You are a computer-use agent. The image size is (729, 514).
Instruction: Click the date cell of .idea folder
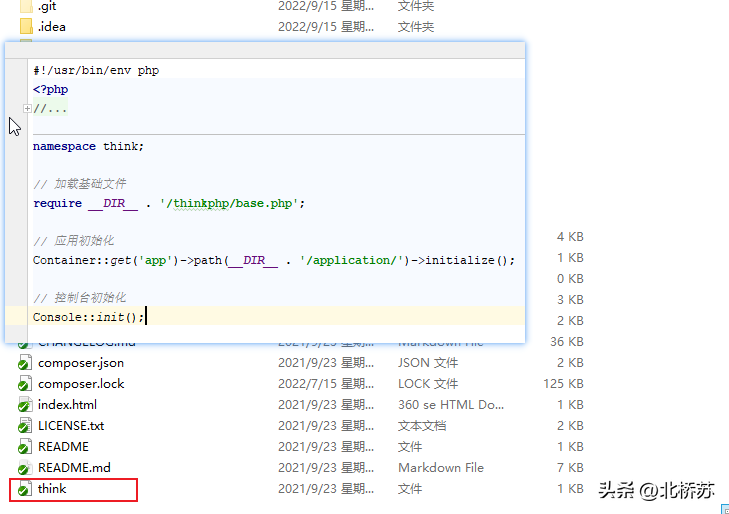pyautogui.click(x=326, y=26)
